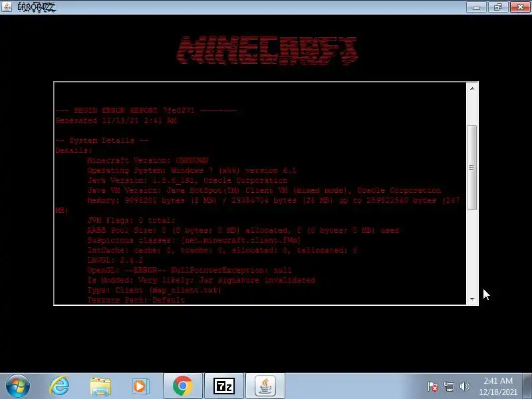The width and height of the screenshot is (532, 399).
Task: Open the network status tray icon
Action: [x=448, y=386]
